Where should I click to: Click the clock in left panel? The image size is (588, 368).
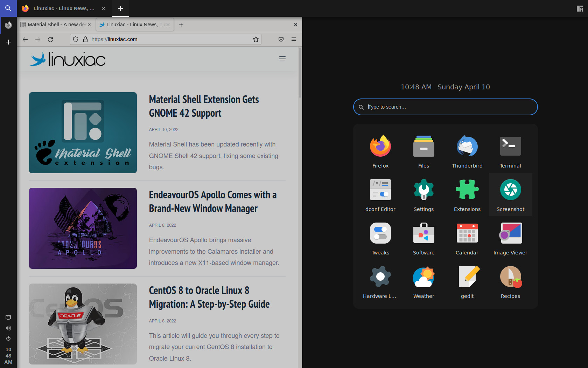[8, 356]
